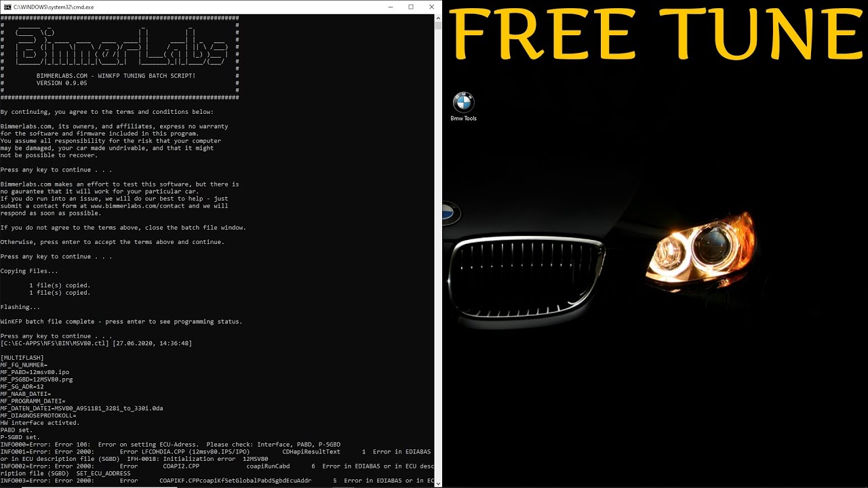Image resolution: width=868 pixels, height=488 pixels.
Task: Click the "MF_PROGRAMM_DATEI=" line
Action: [x=33, y=401]
